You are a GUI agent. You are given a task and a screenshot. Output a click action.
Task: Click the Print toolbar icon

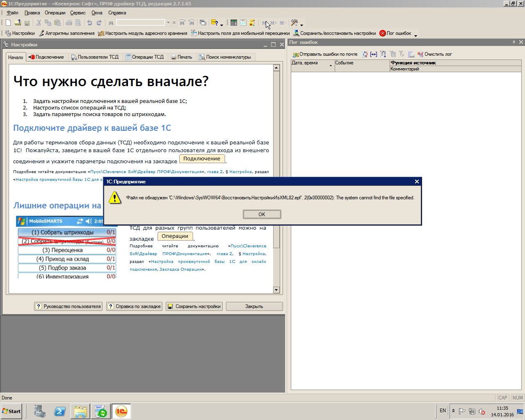[69, 23]
